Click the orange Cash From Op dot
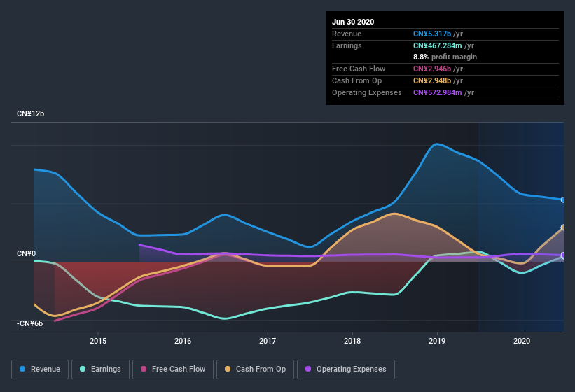 [x=229, y=369]
